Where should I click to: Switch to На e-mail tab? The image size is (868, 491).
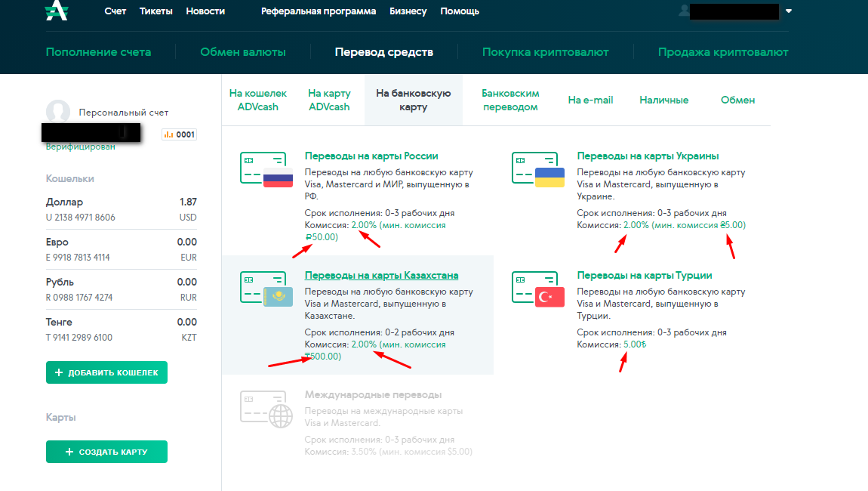[591, 100]
